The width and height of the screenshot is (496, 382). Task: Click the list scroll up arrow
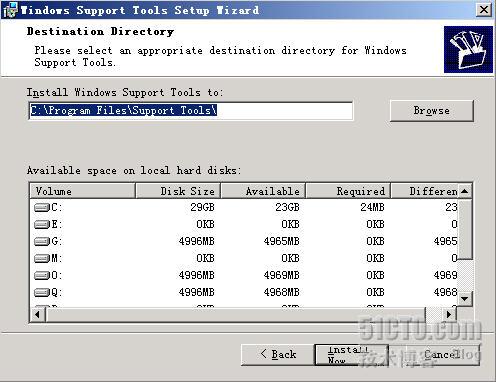click(464, 191)
